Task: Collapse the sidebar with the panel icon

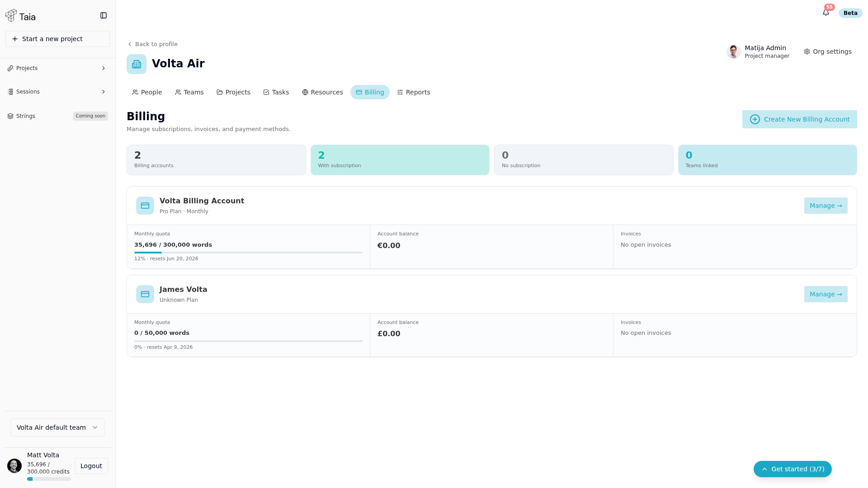Action: [104, 15]
